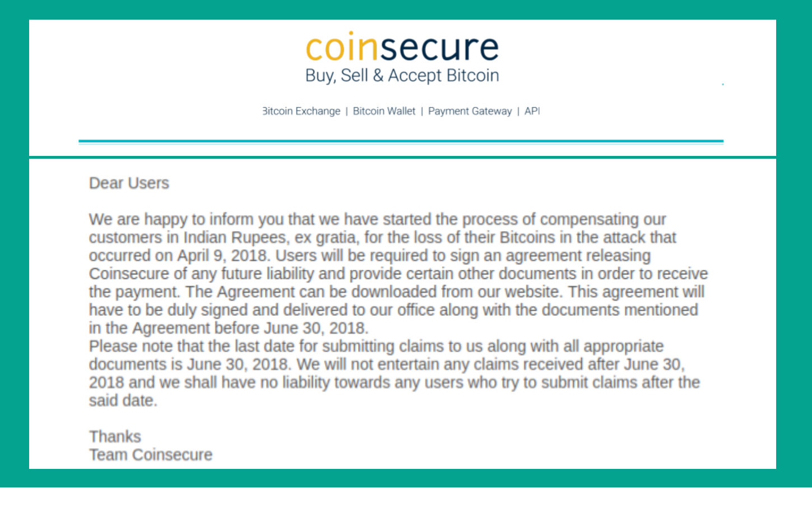The width and height of the screenshot is (812, 525).
Task: Click the Team Coinsecure signature
Action: pyautogui.click(x=151, y=454)
